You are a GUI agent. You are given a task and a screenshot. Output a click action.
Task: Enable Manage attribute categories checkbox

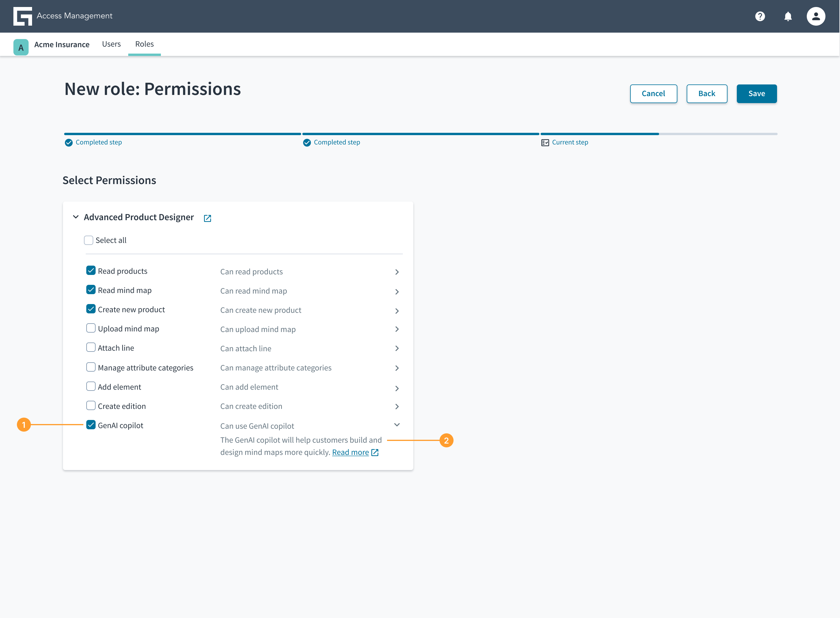point(91,367)
